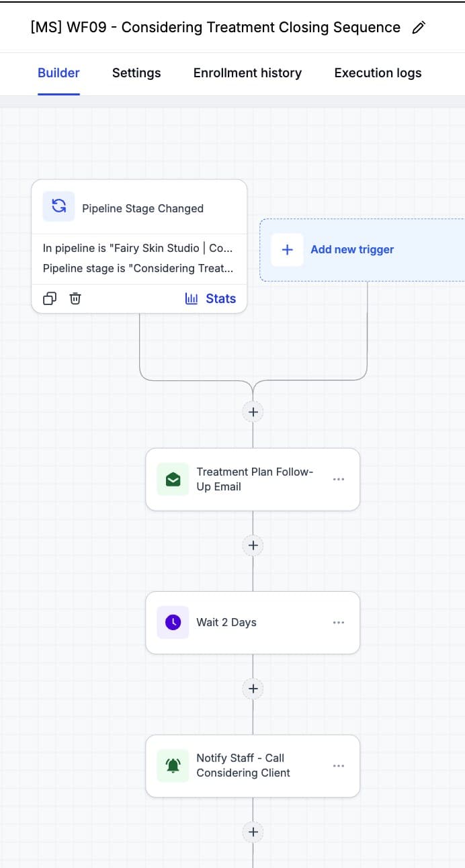The image size is (465, 868).
Task: Open the Enrollment history tab
Action: (247, 73)
